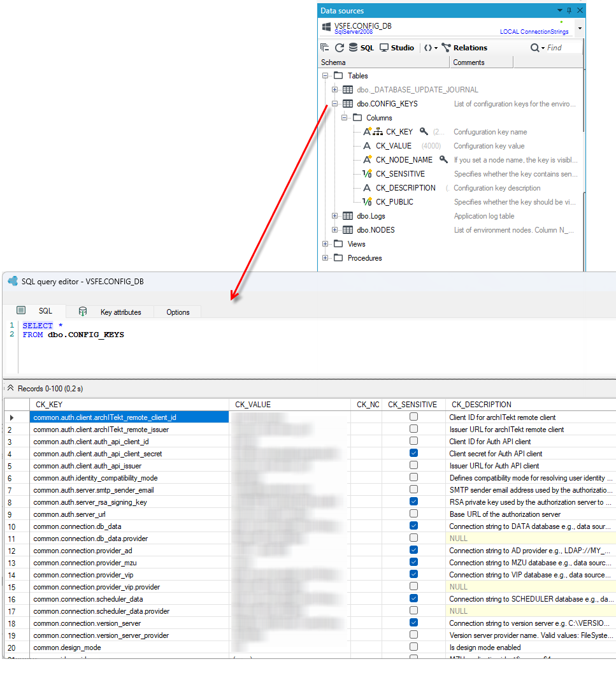The height and width of the screenshot is (673, 616).
Task: Pin the Data sources panel
Action: pos(569,10)
